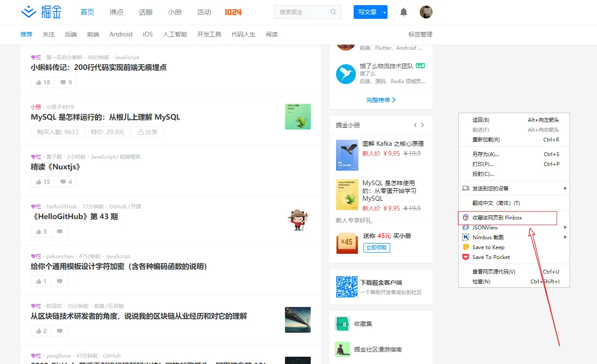
Task: Open 标签管理 link
Action: point(420,34)
